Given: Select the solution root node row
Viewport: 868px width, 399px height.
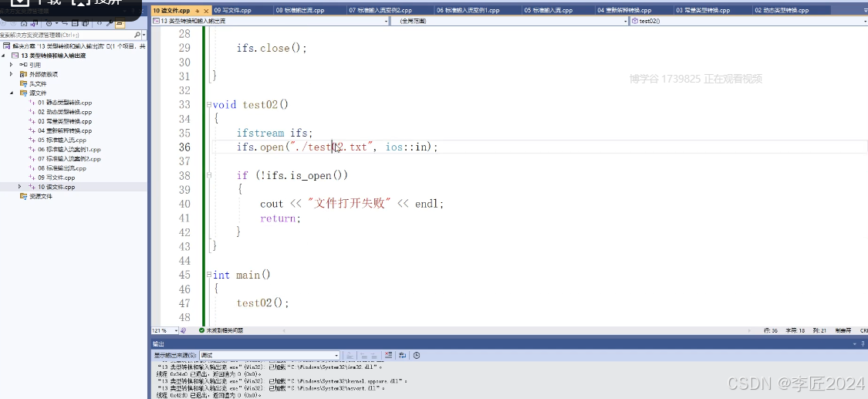Looking at the screenshot, I should point(73,46).
